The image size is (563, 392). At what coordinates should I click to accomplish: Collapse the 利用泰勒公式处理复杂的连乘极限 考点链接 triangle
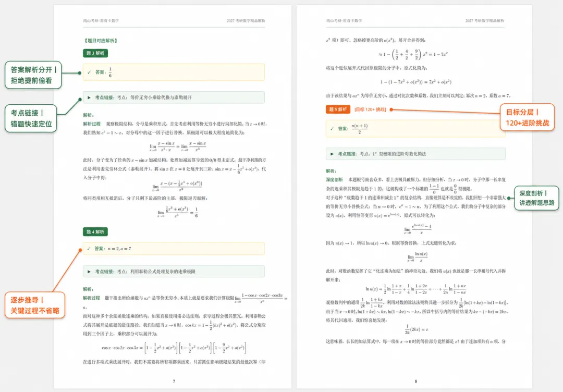89,272
